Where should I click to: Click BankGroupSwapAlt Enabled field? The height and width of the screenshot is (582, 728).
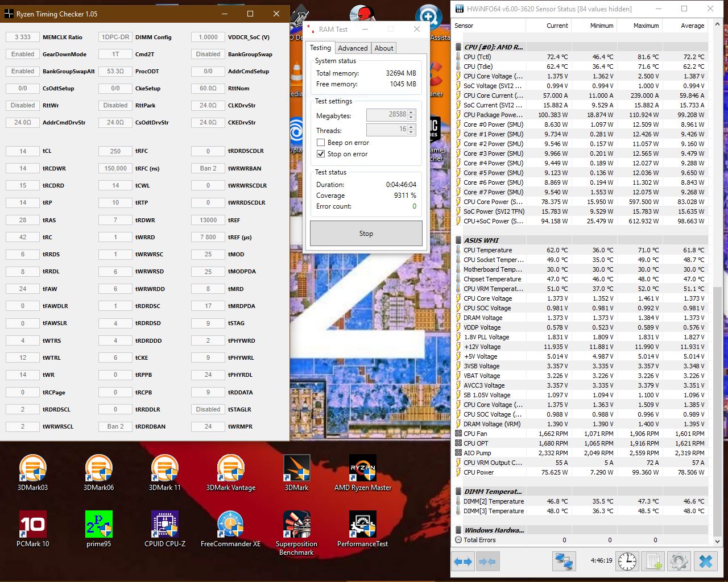point(23,71)
